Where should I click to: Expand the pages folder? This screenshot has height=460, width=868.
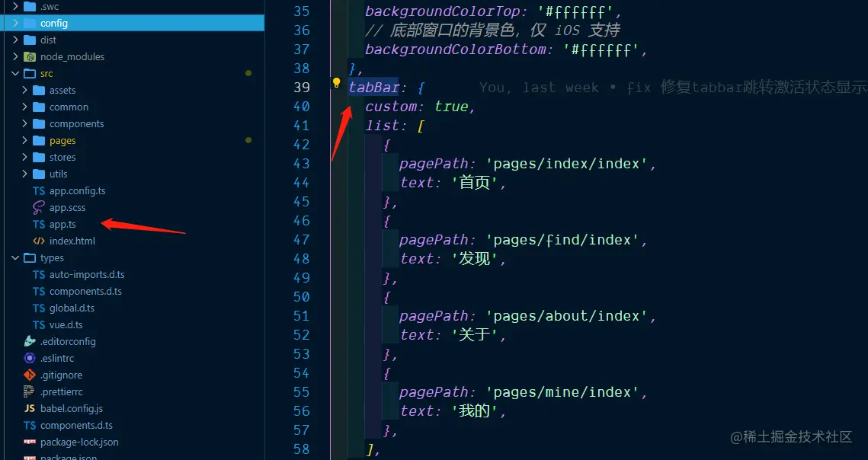24,140
